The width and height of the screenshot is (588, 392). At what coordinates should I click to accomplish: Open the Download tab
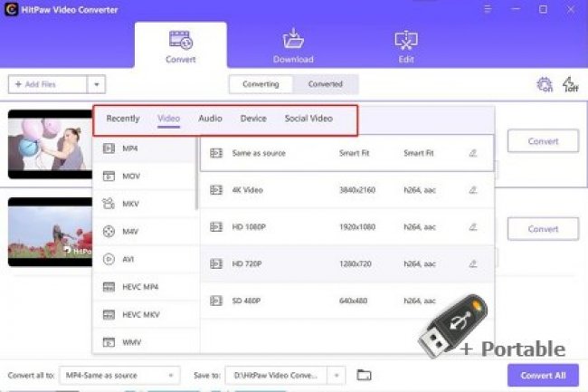coord(293,46)
